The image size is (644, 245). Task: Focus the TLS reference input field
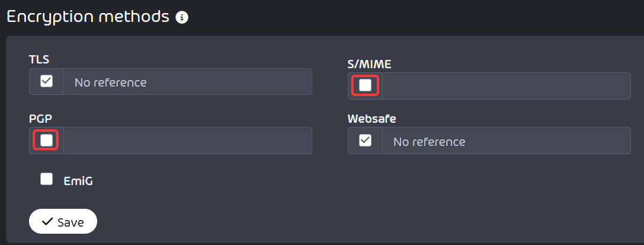pyautogui.click(x=188, y=82)
